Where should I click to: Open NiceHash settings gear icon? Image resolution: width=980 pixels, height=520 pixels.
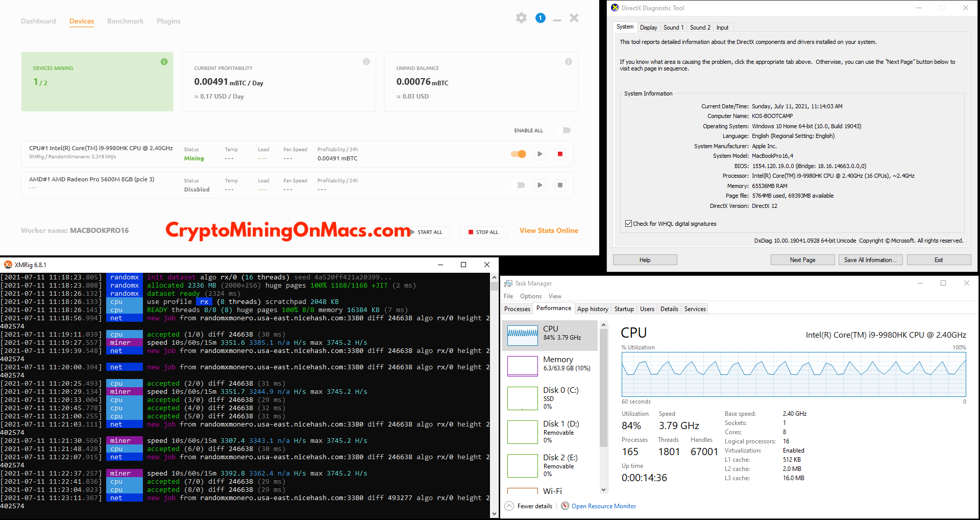tap(521, 18)
